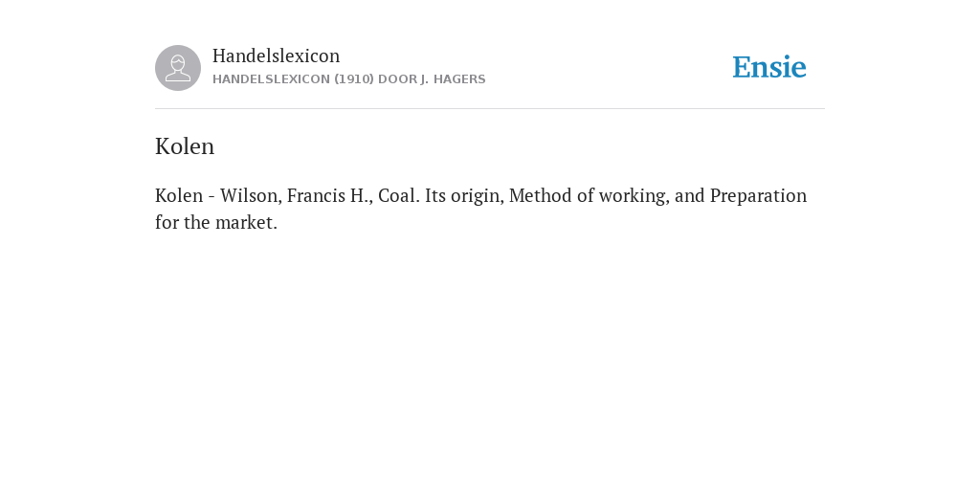This screenshot has width=980, height=490.
Task: Click the person silhouette inside the avatar
Action: [178, 68]
